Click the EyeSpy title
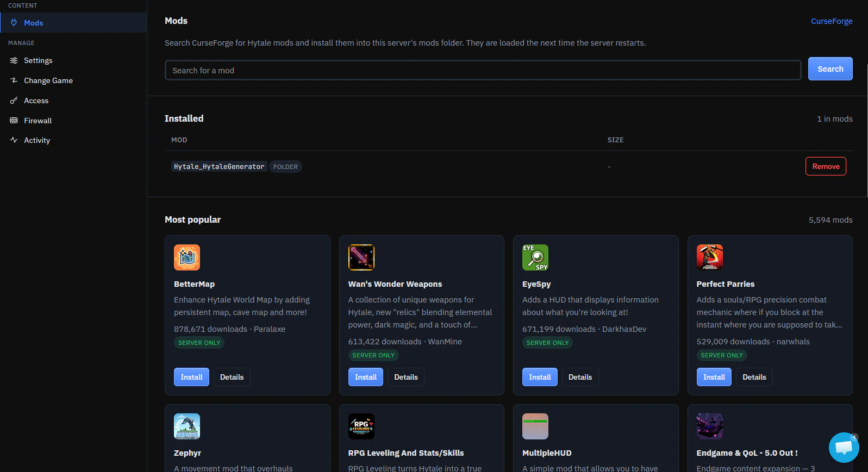 pos(536,284)
